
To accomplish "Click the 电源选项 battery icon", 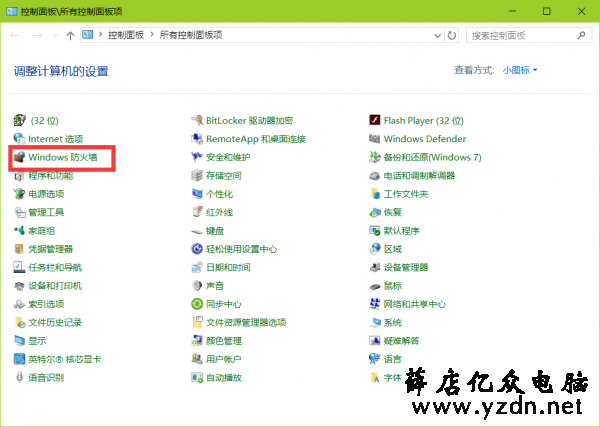I will 19,194.
